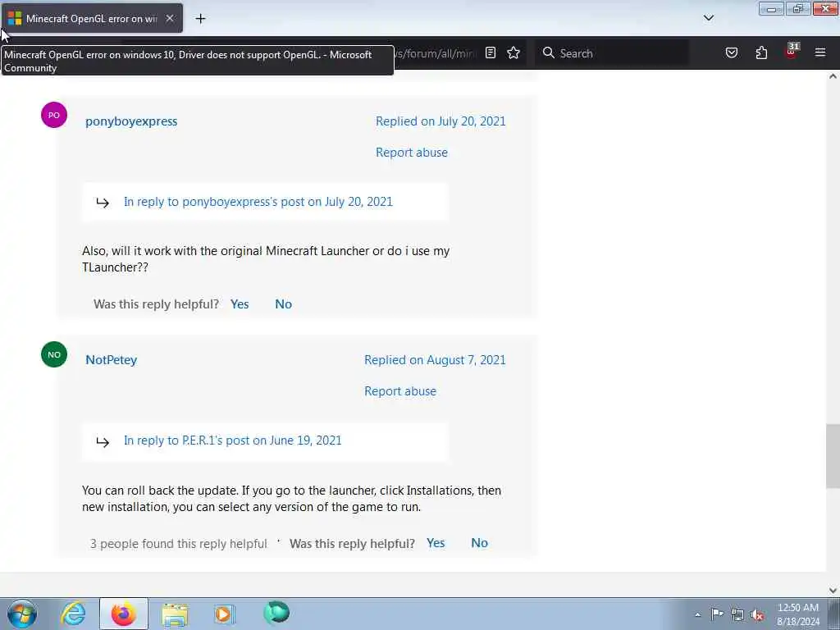Open Replied on August 7, 2021 link
This screenshot has height=630, width=840.
[435, 360]
